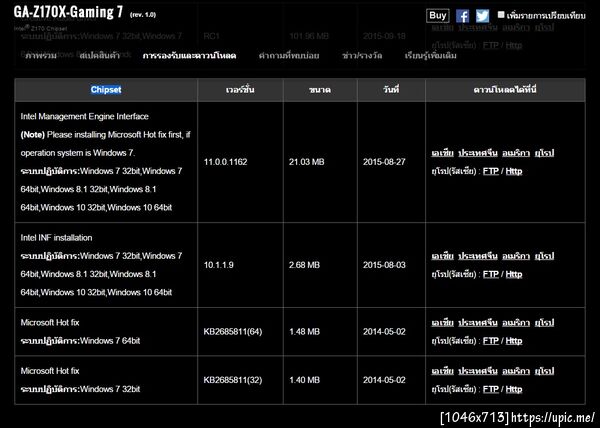This screenshot has width=600, height=428.
Task: Download Intel Management Engine Interface from Europe (ยุโรป)
Action: point(544,153)
